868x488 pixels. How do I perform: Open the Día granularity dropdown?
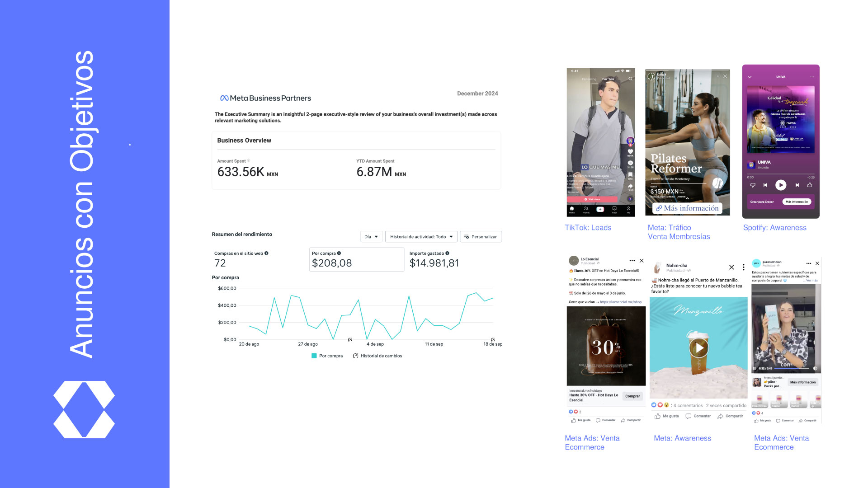[x=371, y=237]
